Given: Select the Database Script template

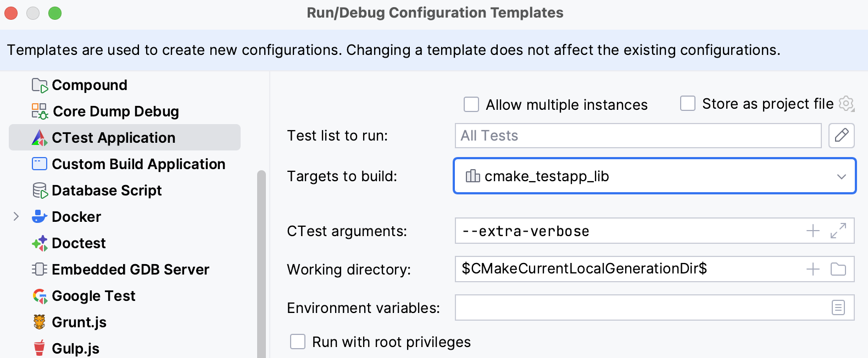Looking at the screenshot, I should pos(107,191).
